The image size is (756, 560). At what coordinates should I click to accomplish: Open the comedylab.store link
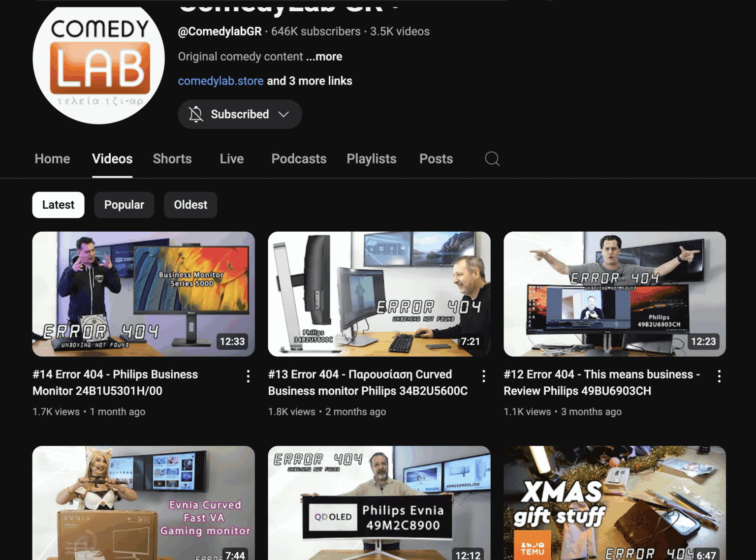click(x=220, y=81)
